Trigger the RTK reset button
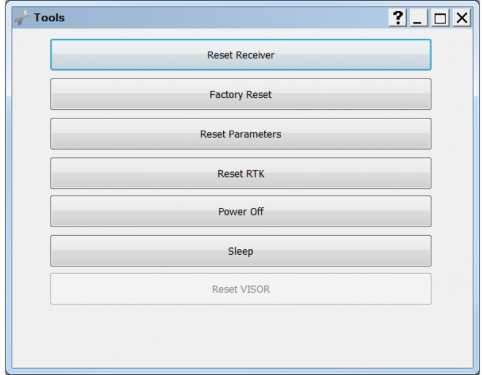The image size is (485, 375). 241,173
